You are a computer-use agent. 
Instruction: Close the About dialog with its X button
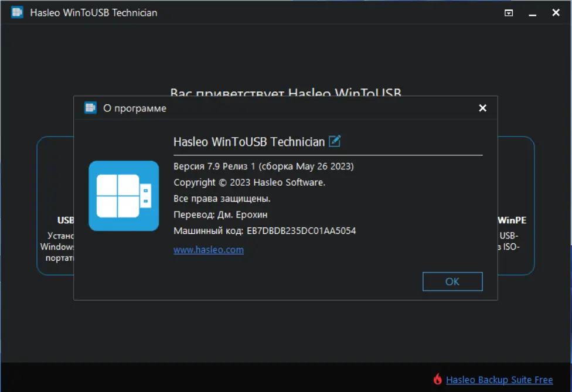[482, 108]
